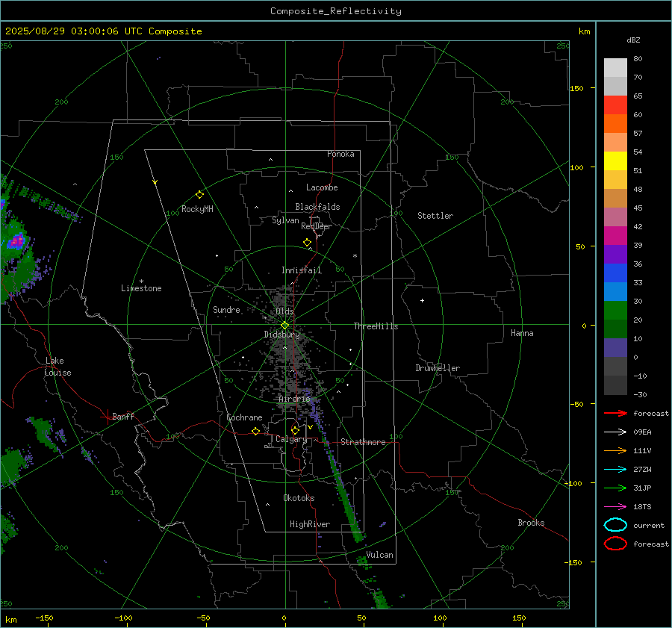Screen dimensions: 672x628
Task: Click the radar center diamond near Olds
Action: 284,326
